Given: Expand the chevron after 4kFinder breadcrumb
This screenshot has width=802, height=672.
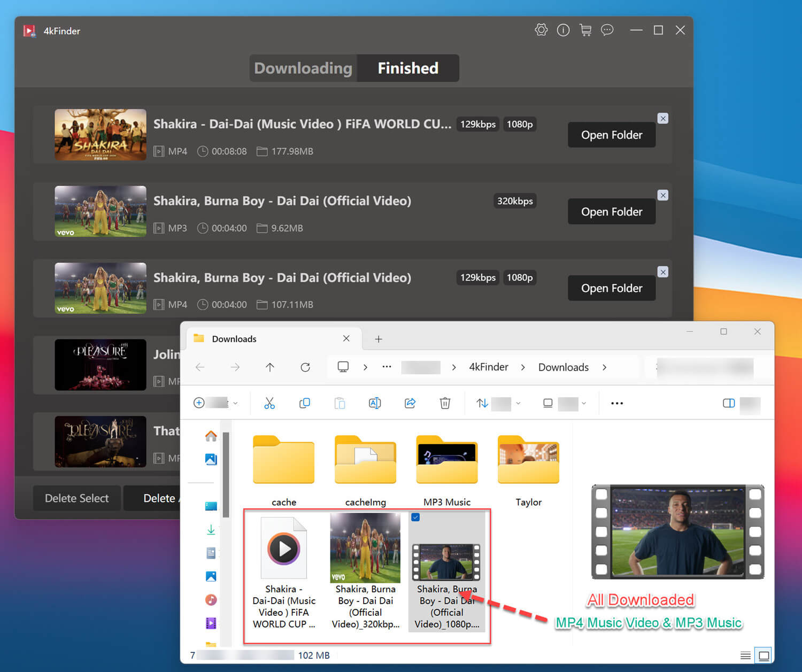Looking at the screenshot, I should tap(523, 367).
